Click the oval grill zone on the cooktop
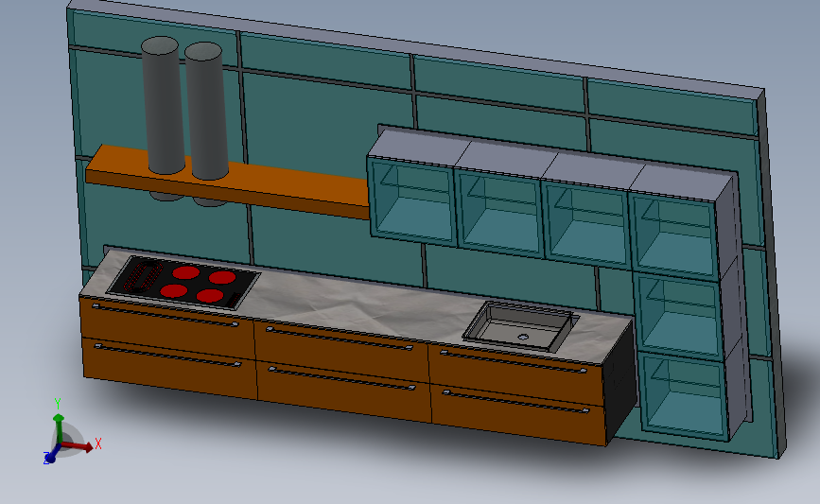820x504 pixels. click(x=142, y=276)
